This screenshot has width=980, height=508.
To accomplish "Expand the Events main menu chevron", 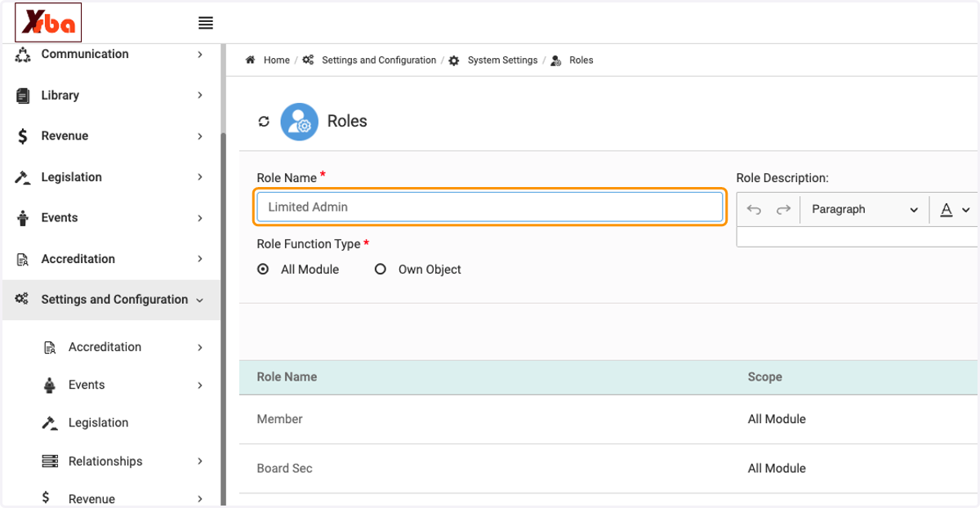I will (x=200, y=218).
